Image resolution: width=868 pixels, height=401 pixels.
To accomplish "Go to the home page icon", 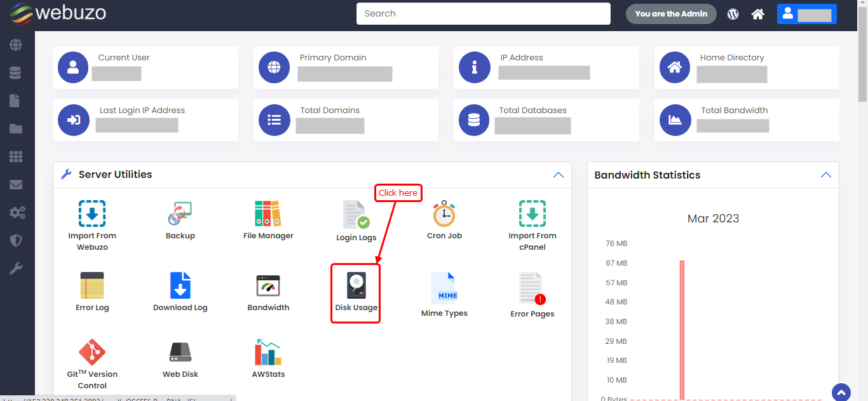I will coord(757,14).
